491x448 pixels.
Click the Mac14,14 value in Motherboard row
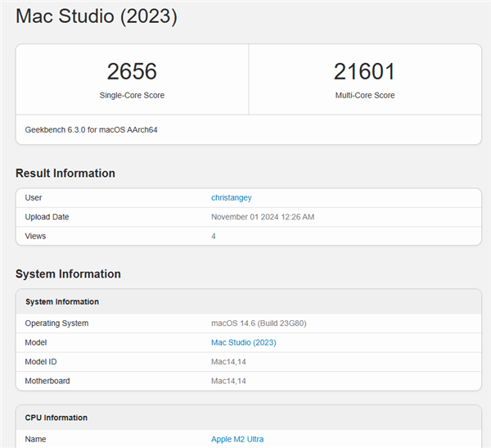pos(228,381)
